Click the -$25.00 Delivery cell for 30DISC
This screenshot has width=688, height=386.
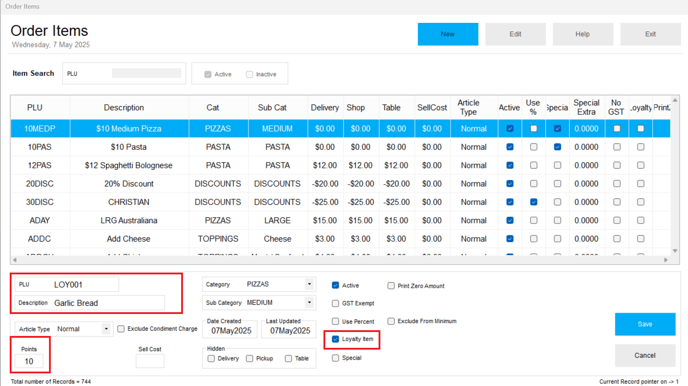click(325, 202)
